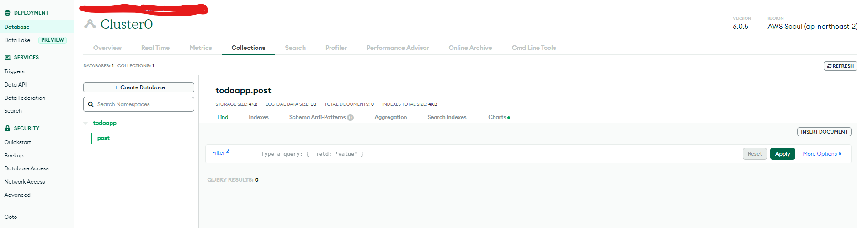Expand More Options for the query
Viewport: 868px width, 228px height.
pyautogui.click(x=822, y=154)
